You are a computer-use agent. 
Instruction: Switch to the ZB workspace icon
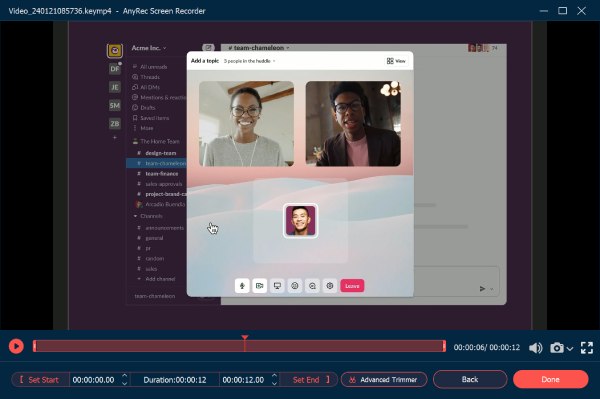click(x=115, y=123)
